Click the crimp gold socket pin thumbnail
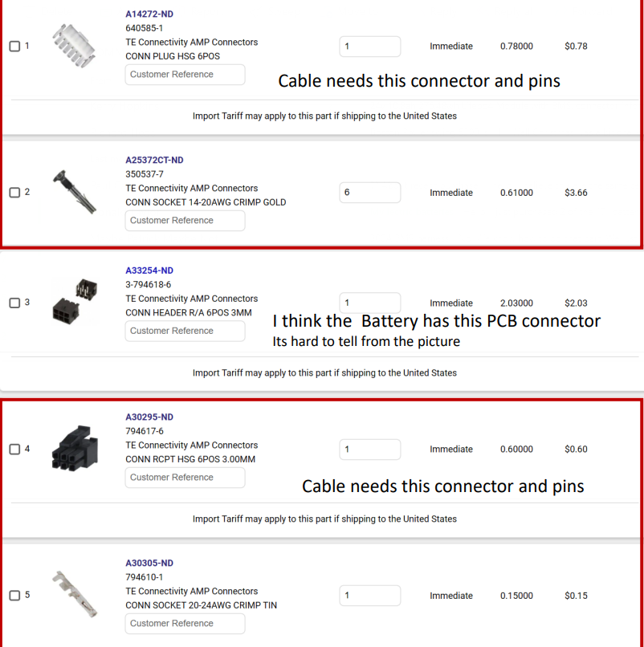The image size is (644, 647). 74,192
